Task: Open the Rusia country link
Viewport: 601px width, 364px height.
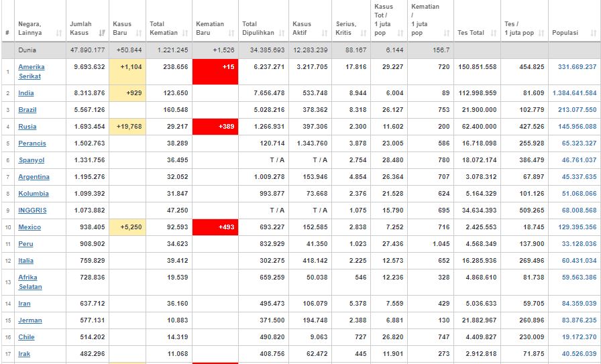Action: pyautogui.click(x=28, y=127)
